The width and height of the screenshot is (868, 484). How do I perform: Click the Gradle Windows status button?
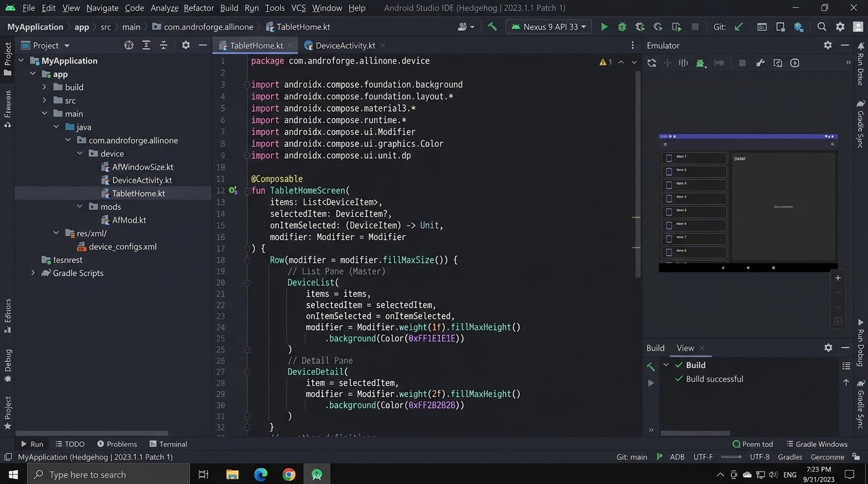(x=816, y=444)
